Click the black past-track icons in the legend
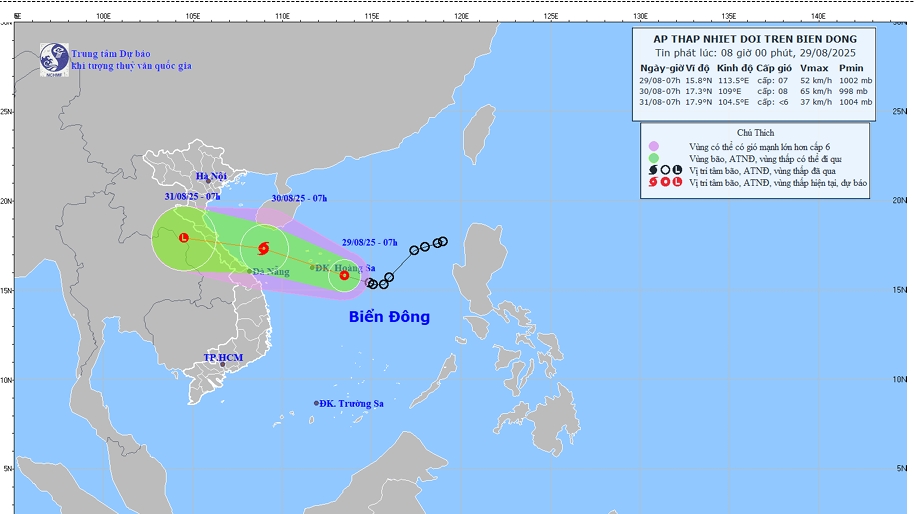914x514 pixels. point(664,169)
